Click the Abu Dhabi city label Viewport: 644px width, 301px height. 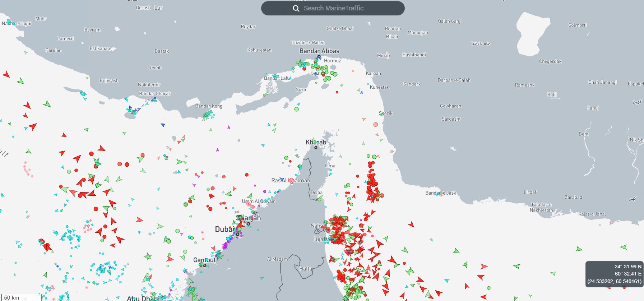143,298
